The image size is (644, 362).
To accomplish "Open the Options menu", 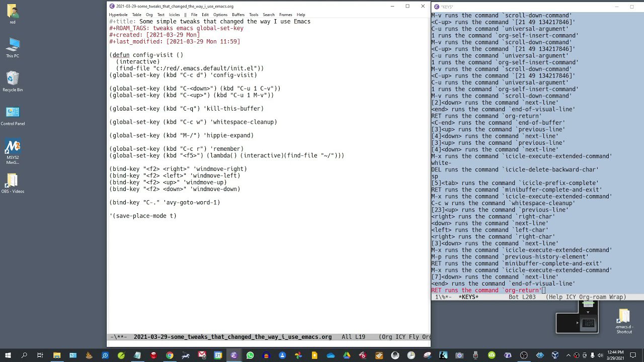I will [220, 15].
